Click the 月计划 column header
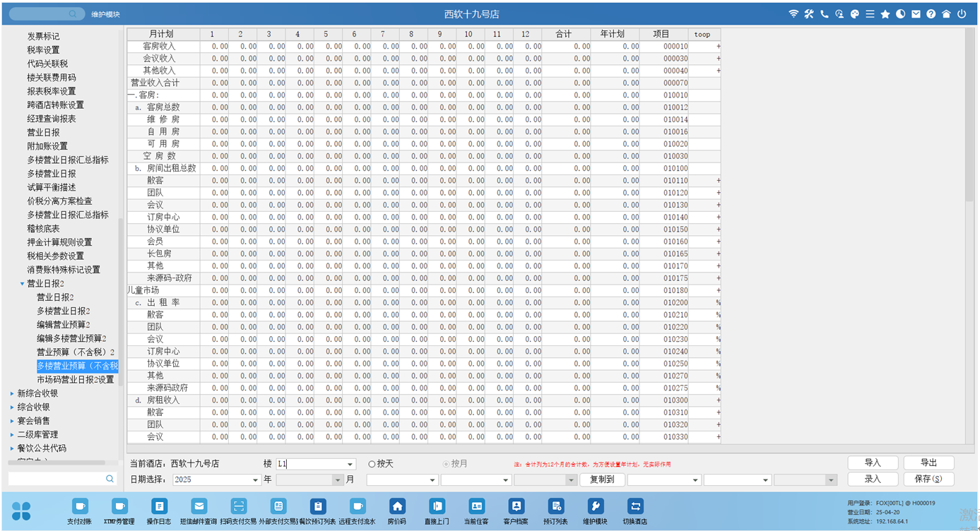Image resolution: width=980 pixels, height=531 pixels. (163, 34)
